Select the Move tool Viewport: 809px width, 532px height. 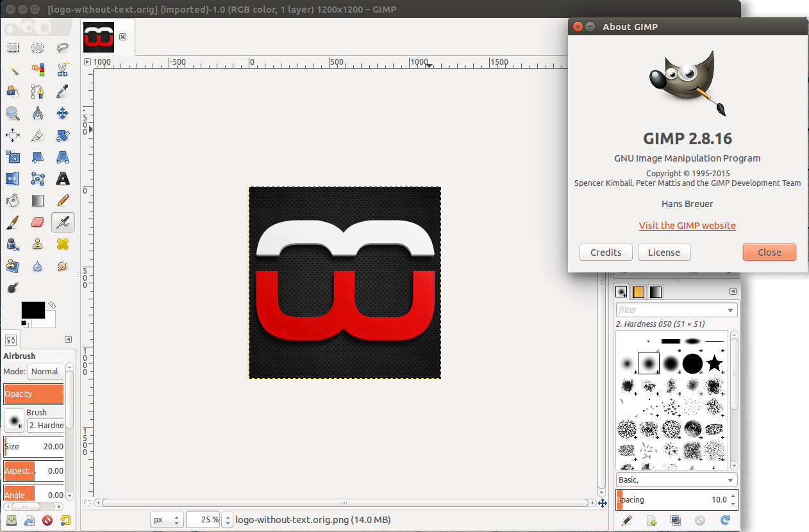pos(63,113)
